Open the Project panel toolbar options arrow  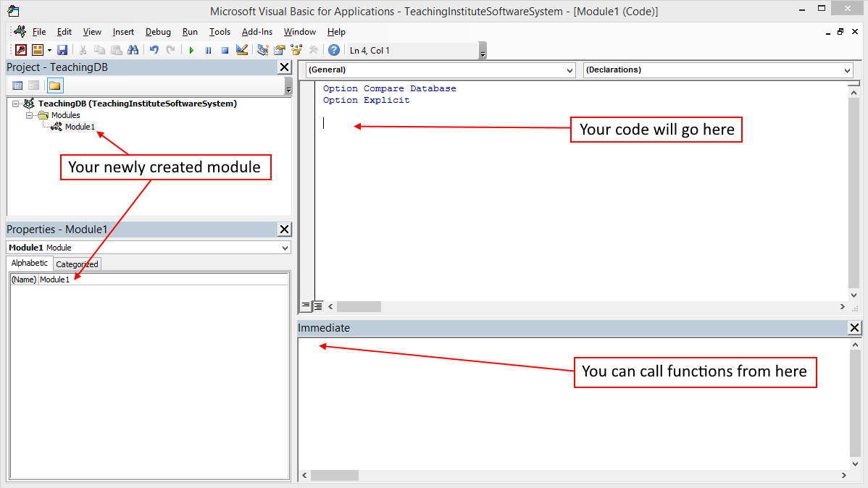point(288,85)
